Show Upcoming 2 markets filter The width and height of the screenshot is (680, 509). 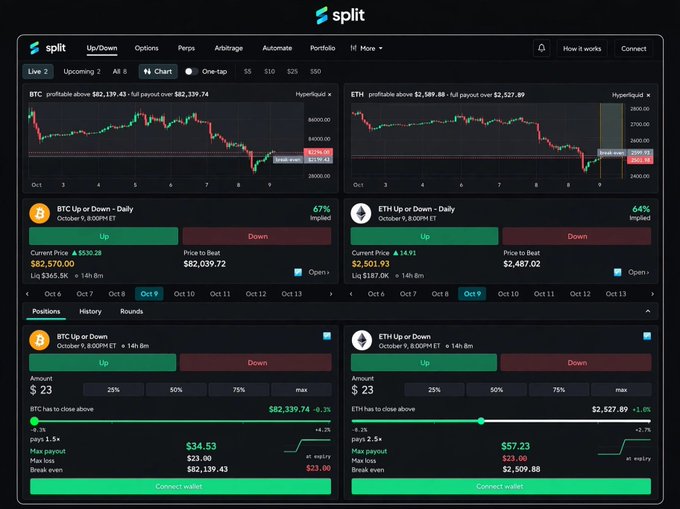[x=82, y=72]
